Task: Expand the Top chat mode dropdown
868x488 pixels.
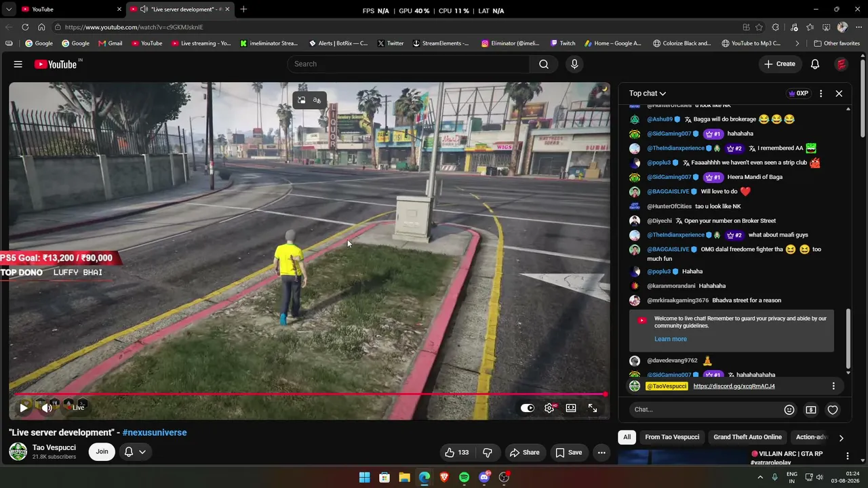Action: click(647, 94)
